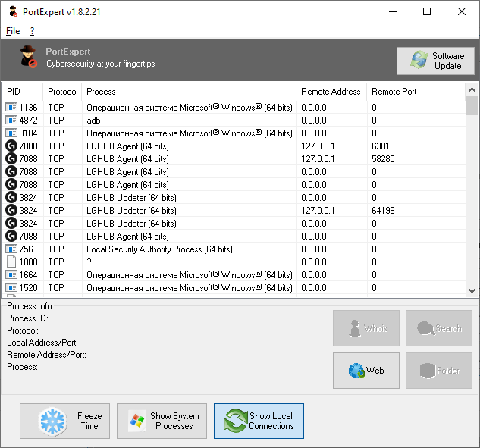Minimize the PortExpert window
This screenshot has width=480, height=448.
tap(393, 11)
